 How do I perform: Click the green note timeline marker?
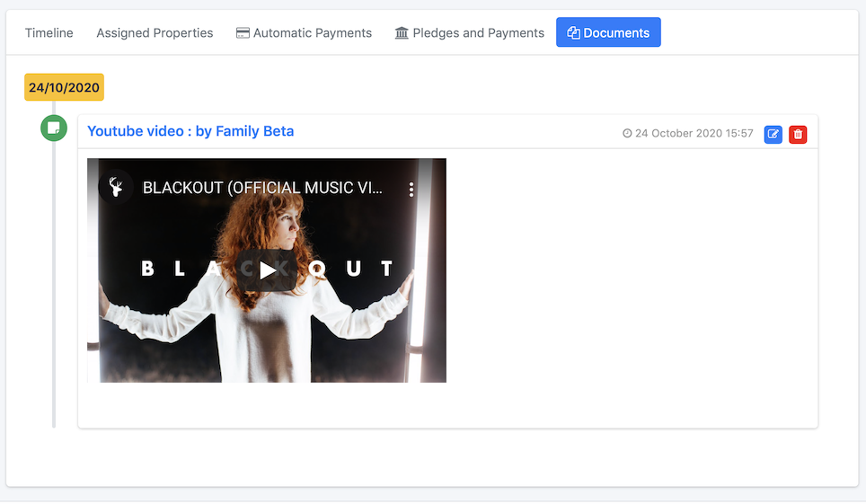coord(54,128)
